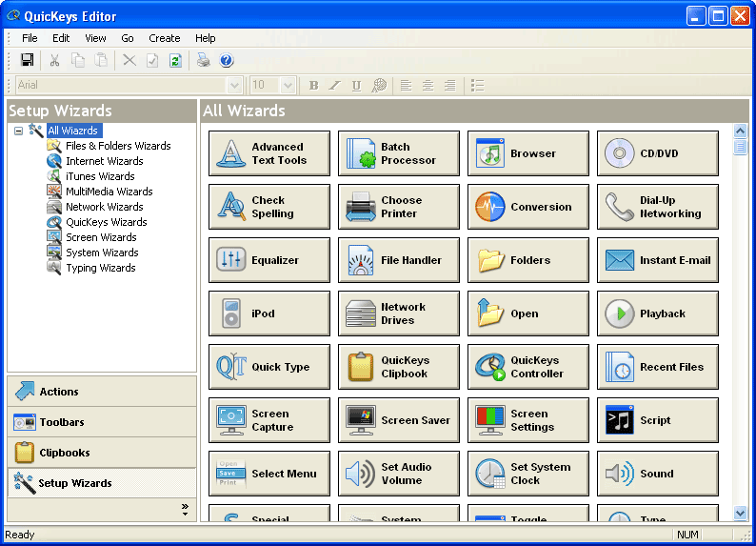Select iTunes Wizards in the tree
This screenshot has height=546, width=756.
click(100, 176)
